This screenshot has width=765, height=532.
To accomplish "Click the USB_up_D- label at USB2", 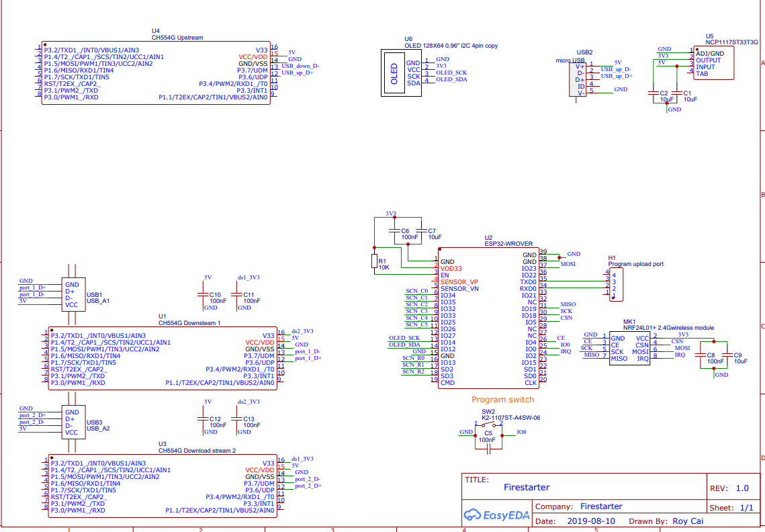I will (616, 69).
